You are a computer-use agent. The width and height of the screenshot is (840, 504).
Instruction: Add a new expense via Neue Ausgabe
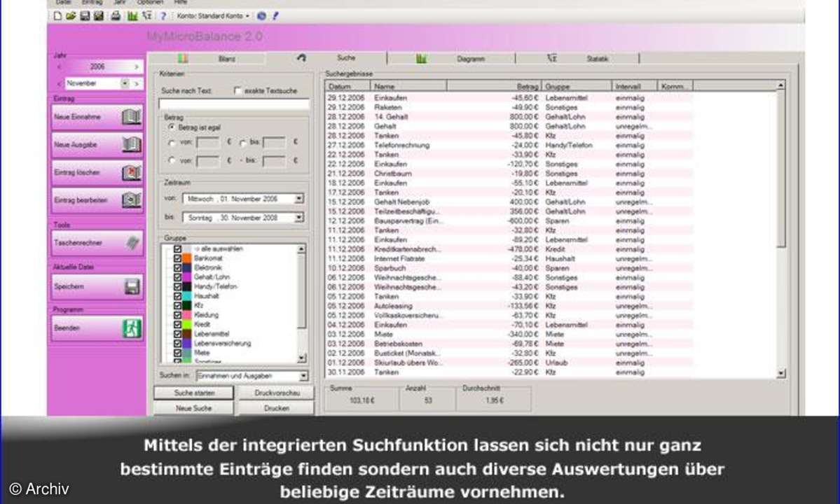pos(97,144)
